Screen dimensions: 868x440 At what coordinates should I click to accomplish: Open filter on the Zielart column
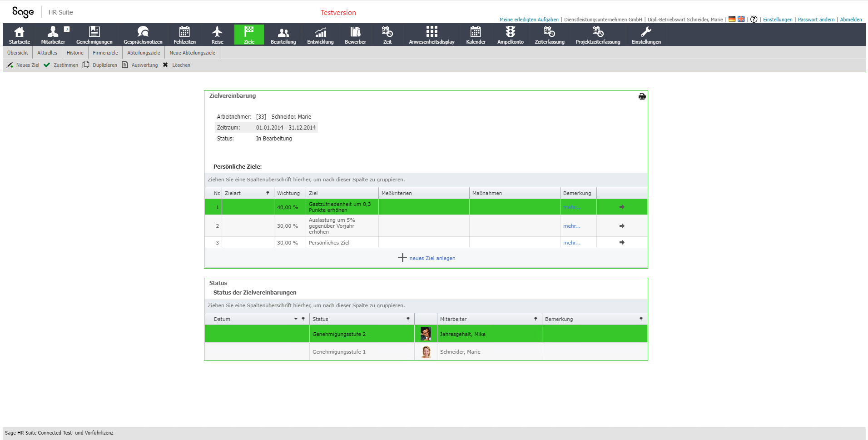[268, 193]
